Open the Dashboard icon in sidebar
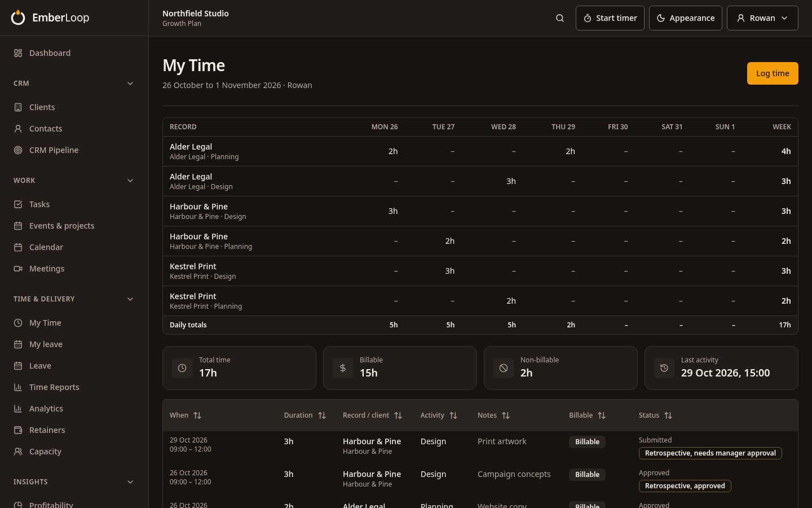 coord(18,53)
